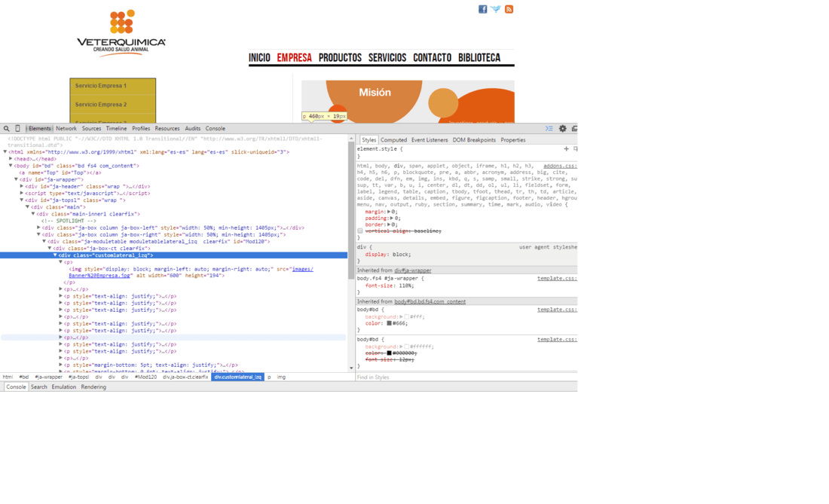Follow the body#bd.bd.fs4.com_content inherited link
829x504 pixels.
pyautogui.click(x=430, y=301)
